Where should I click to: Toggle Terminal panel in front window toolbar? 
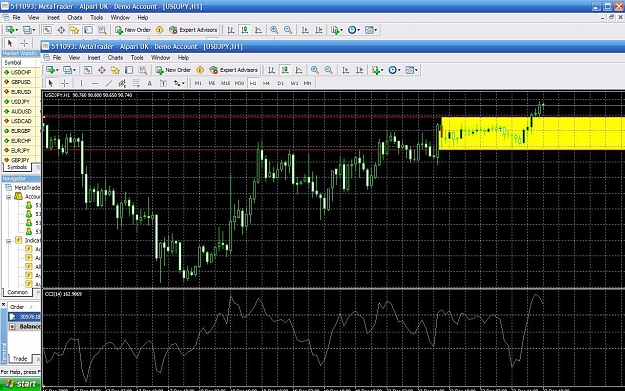(129, 70)
